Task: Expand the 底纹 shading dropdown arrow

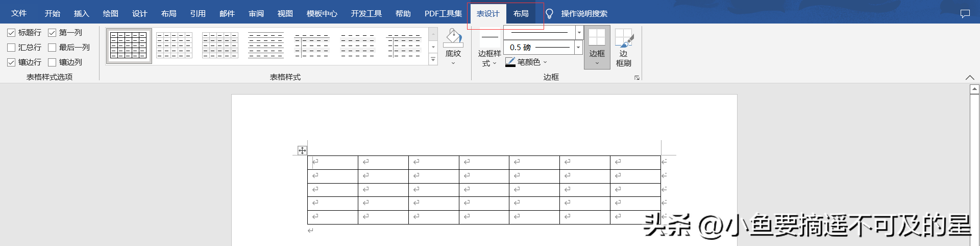Action: tap(453, 63)
